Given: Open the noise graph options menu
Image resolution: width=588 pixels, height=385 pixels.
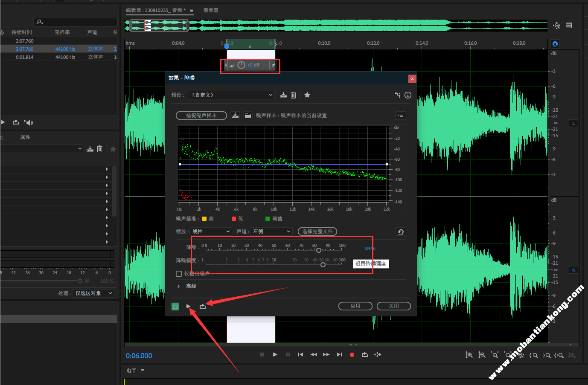Looking at the screenshot, I should click(x=400, y=116).
